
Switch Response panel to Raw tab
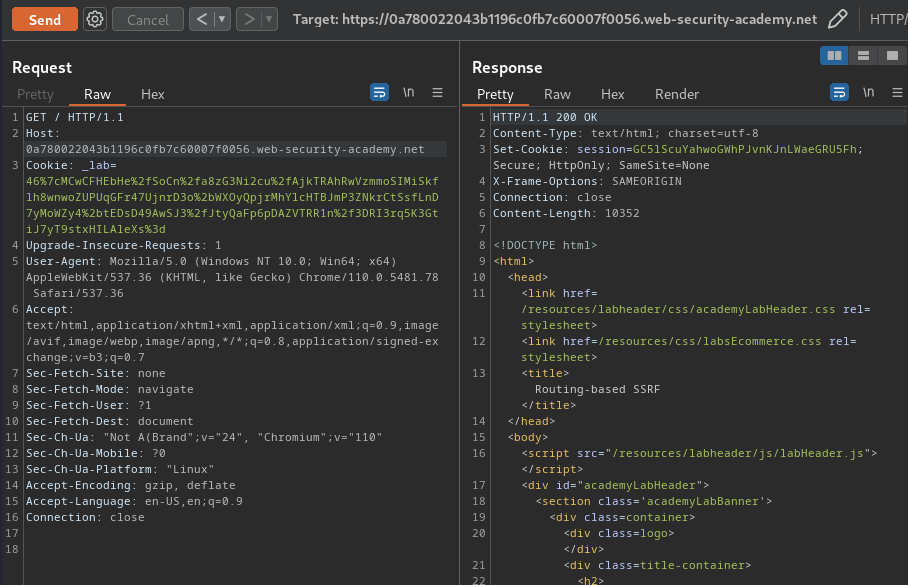pos(557,94)
